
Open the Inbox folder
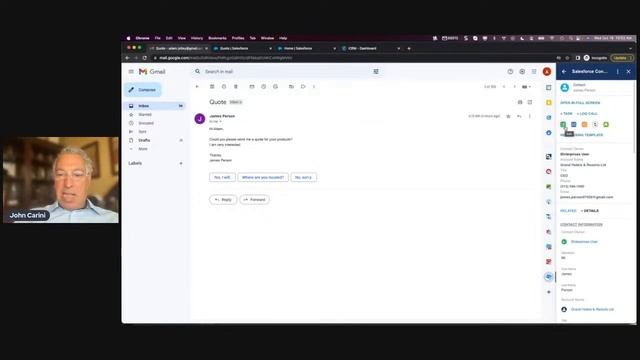click(154, 106)
